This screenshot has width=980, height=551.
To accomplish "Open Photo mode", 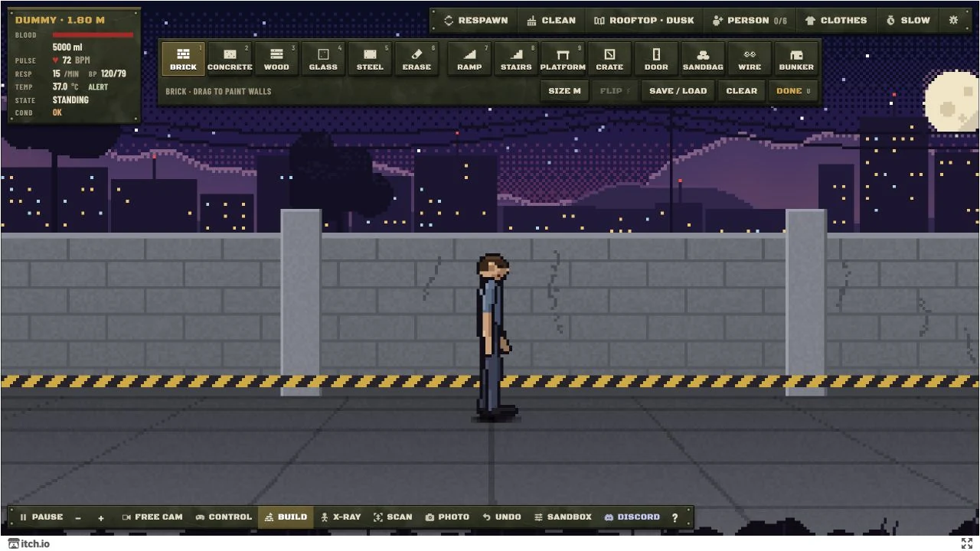I will point(447,517).
